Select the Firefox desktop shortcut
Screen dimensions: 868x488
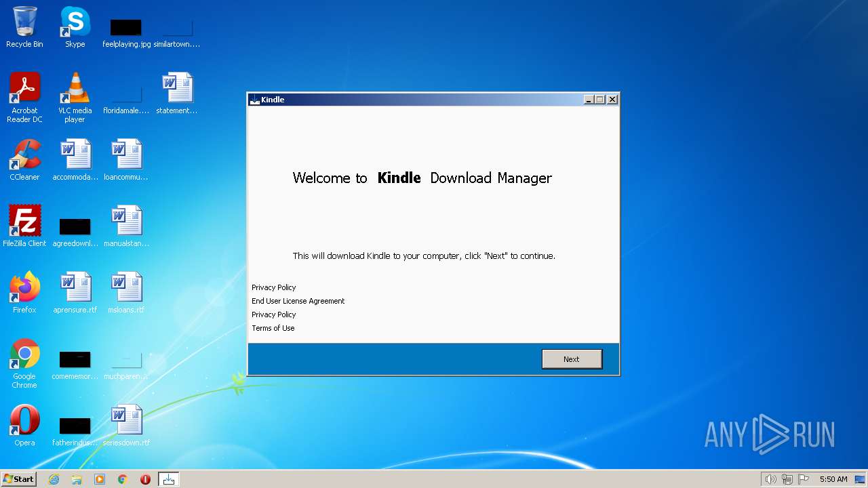[24, 293]
